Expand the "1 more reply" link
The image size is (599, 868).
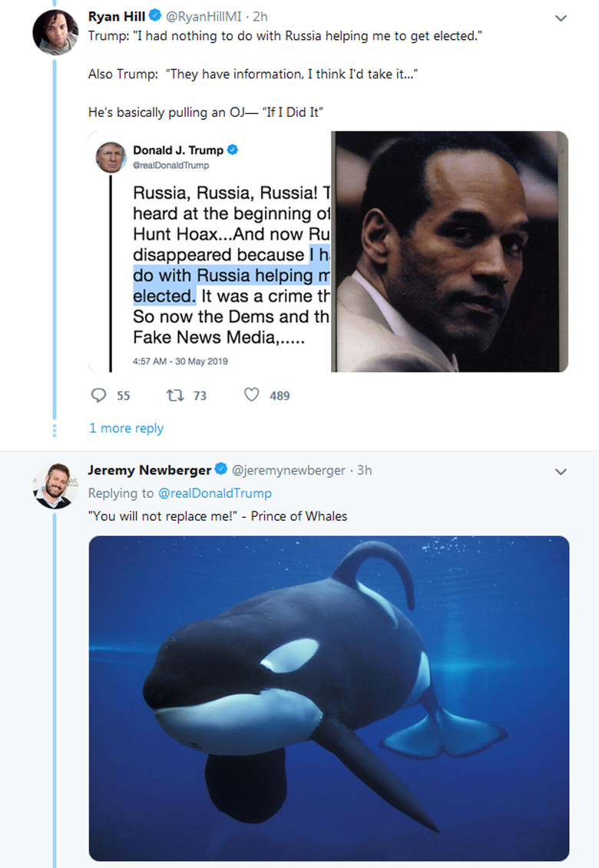coord(126,428)
